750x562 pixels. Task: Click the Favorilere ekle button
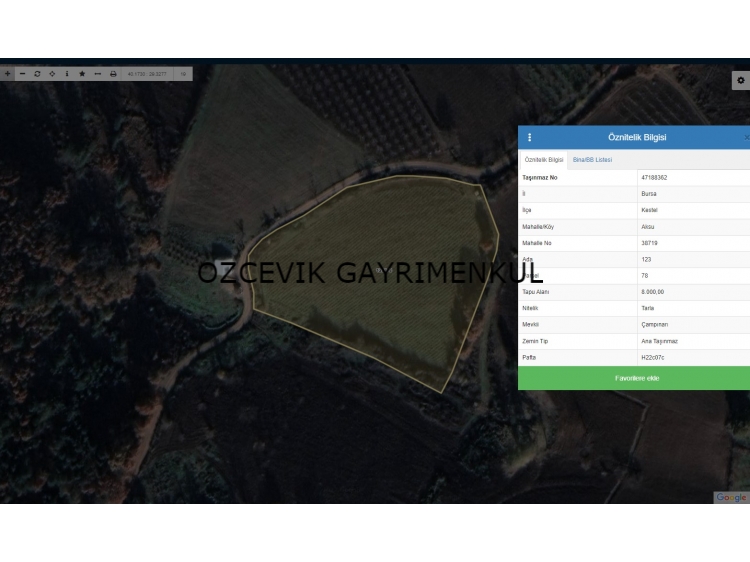click(634, 378)
